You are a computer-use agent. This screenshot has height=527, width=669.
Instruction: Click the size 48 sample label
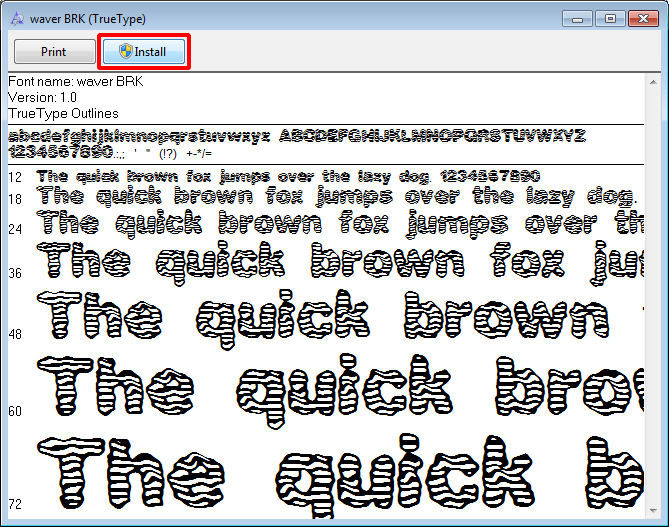(15, 334)
